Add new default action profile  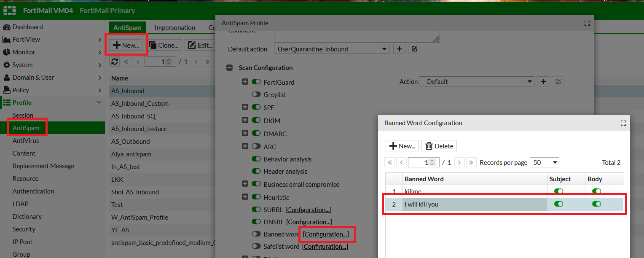399,49
